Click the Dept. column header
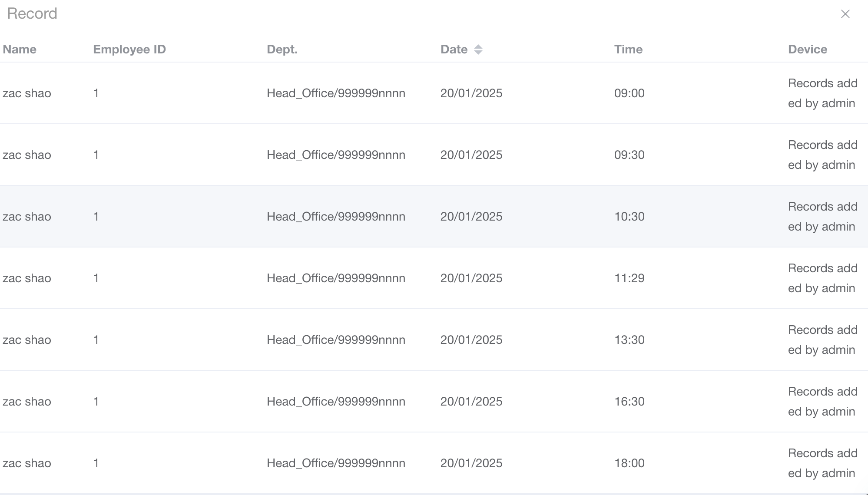 (x=282, y=49)
